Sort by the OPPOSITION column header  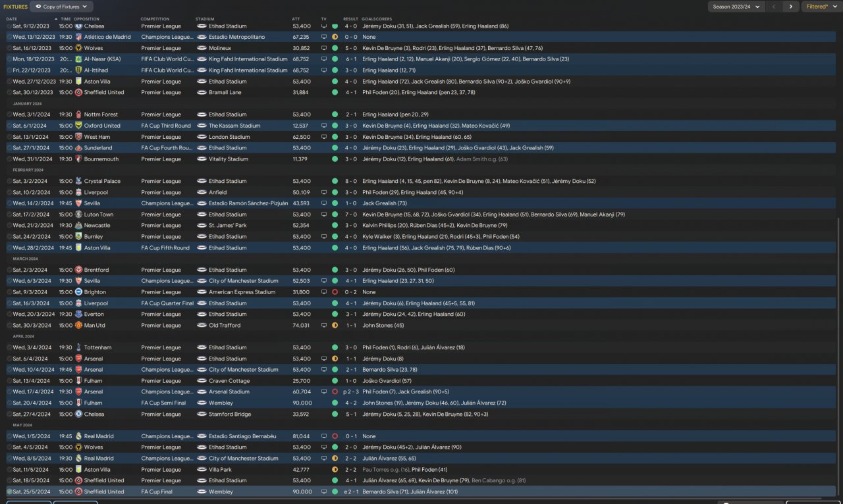87,19
